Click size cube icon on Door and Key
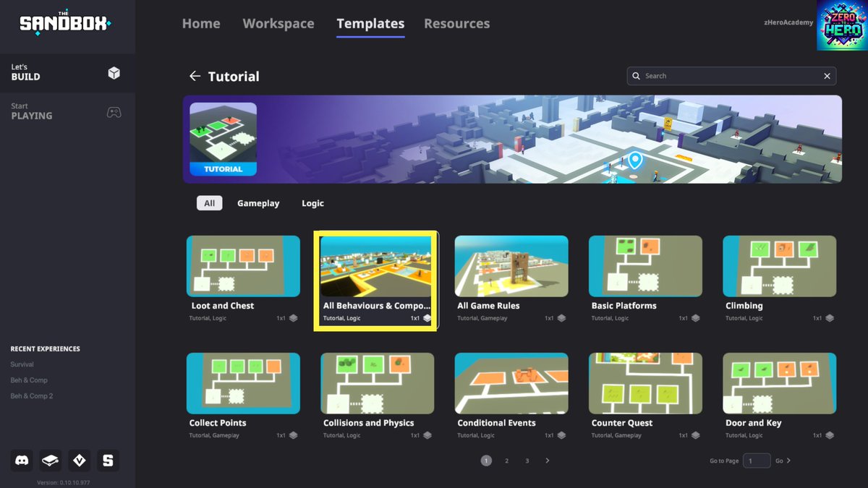The height and width of the screenshot is (488, 868). (x=830, y=435)
